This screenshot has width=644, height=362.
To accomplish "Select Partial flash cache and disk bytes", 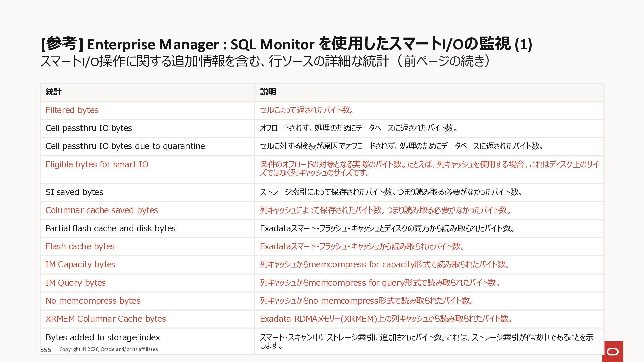I will click(110, 228).
